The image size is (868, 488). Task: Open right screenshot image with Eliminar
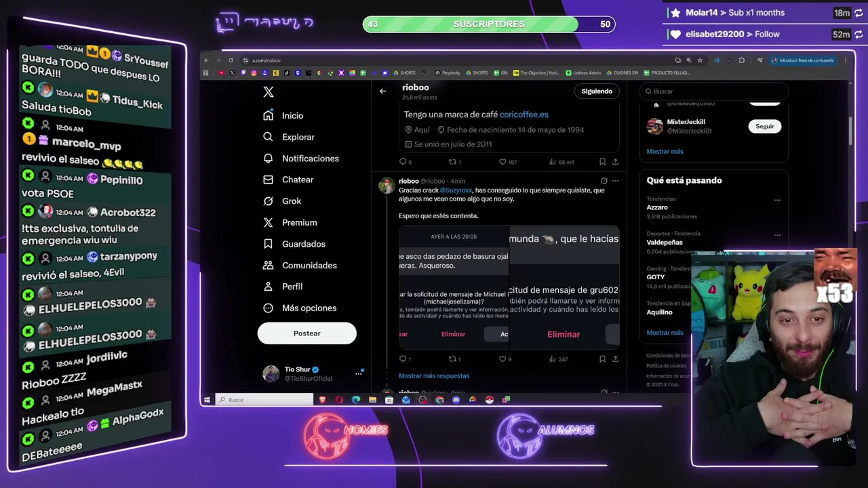[x=564, y=287]
